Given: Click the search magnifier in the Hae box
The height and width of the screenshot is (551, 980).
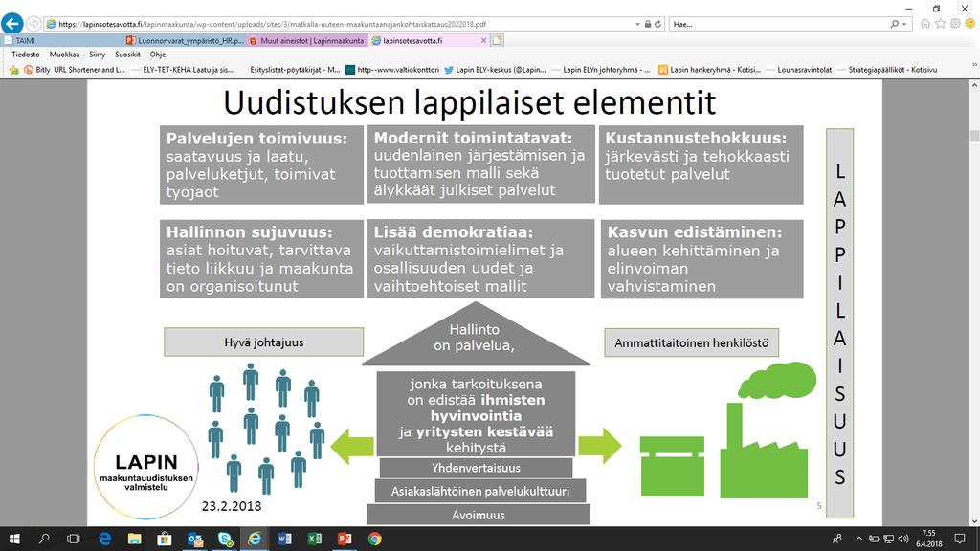Looking at the screenshot, I should coord(895,24).
